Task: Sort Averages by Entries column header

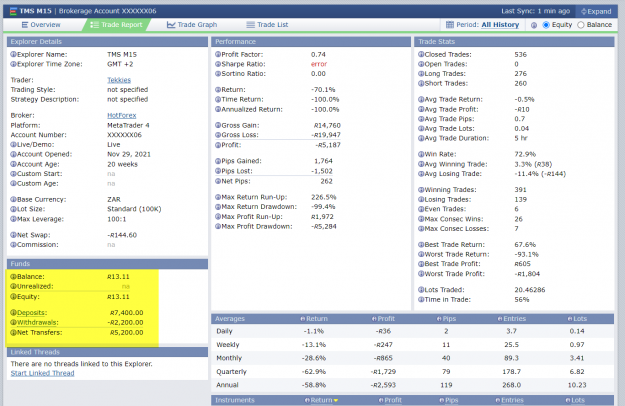Action: pyautogui.click(x=511, y=319)
